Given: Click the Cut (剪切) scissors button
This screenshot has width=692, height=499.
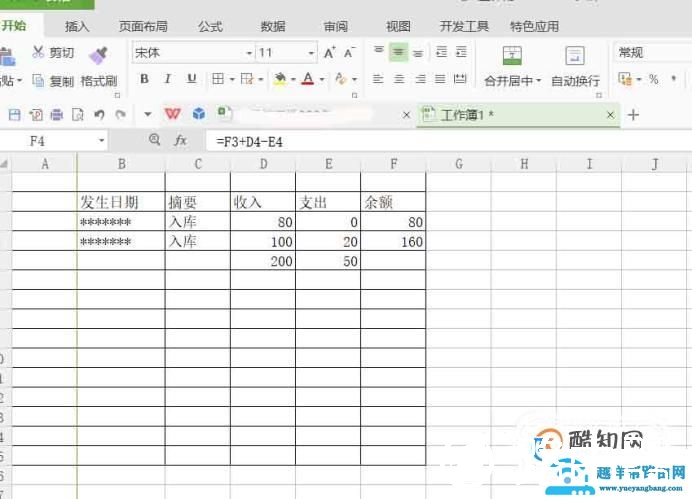Looking at the screenshot, I should click(x=53, y=53).
